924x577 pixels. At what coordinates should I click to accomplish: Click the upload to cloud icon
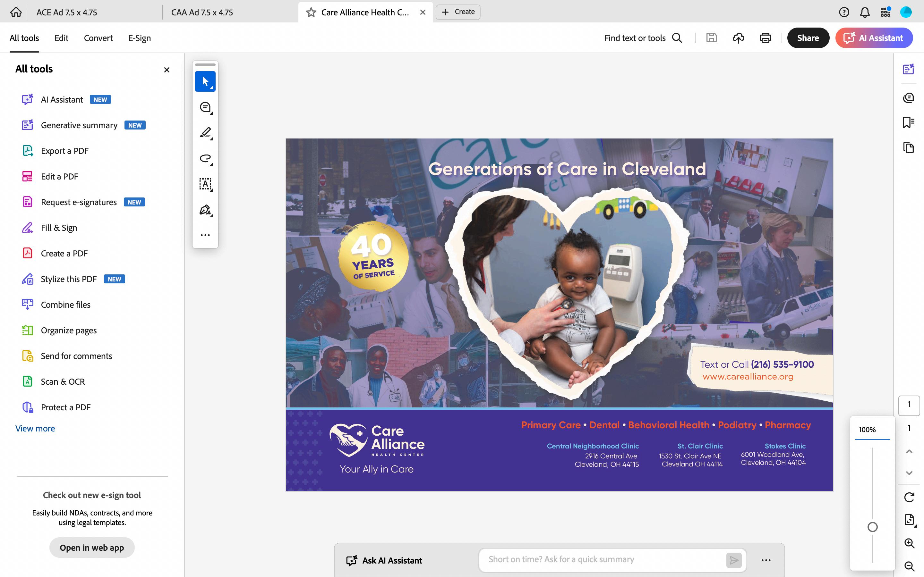(x=739, y=38)
